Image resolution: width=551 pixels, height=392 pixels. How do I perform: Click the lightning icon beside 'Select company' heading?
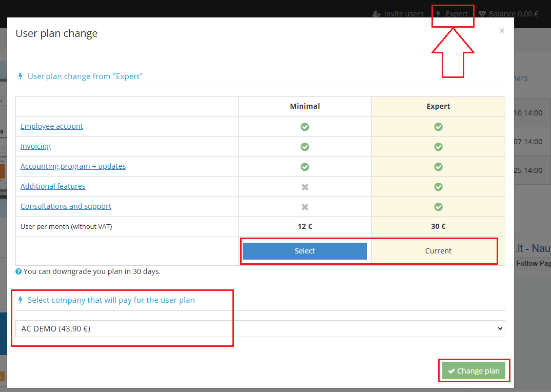click(x=19, y=300)
